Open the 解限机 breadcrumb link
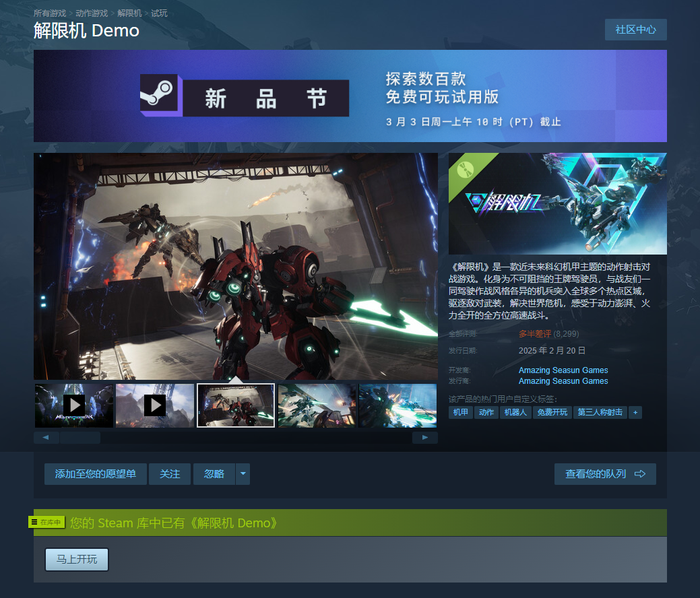Image resolution: width=700 pixels, height=598 pixels. (129, 13)
